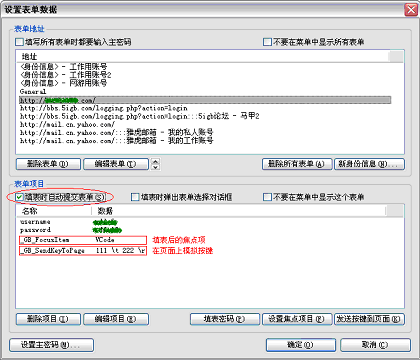The image size is (420, 360).
Task: Confirm with the 确定 button
Action: click(301, 345)
